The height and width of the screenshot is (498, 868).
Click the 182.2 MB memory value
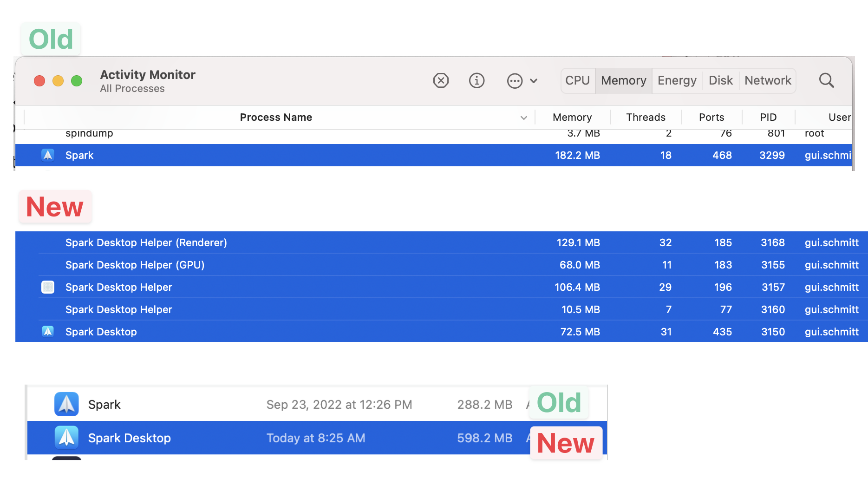click(x=577, y=155)
